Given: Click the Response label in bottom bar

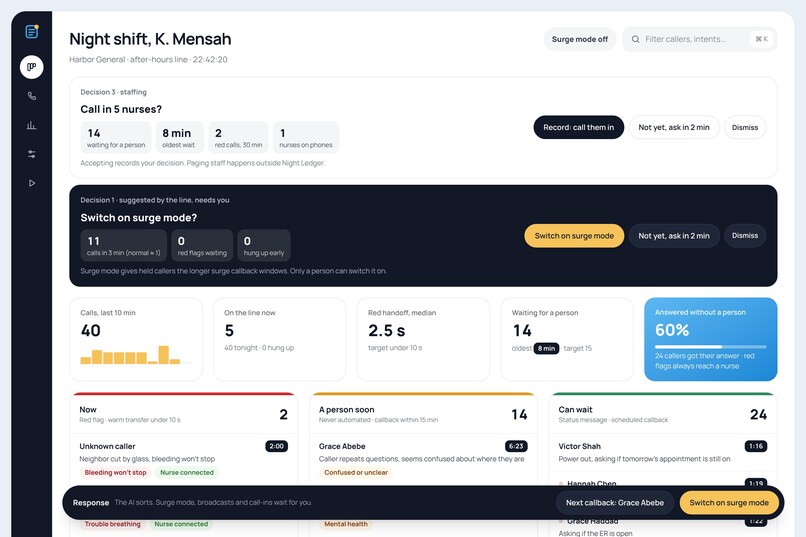Looking at the screenshot, I should tap(91, 503).
